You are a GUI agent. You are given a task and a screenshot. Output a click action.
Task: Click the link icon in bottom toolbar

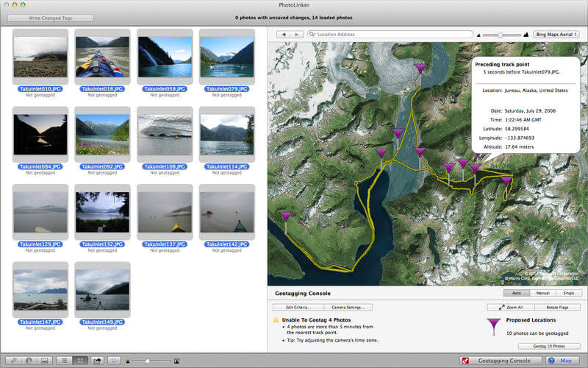tap(13, 361)
